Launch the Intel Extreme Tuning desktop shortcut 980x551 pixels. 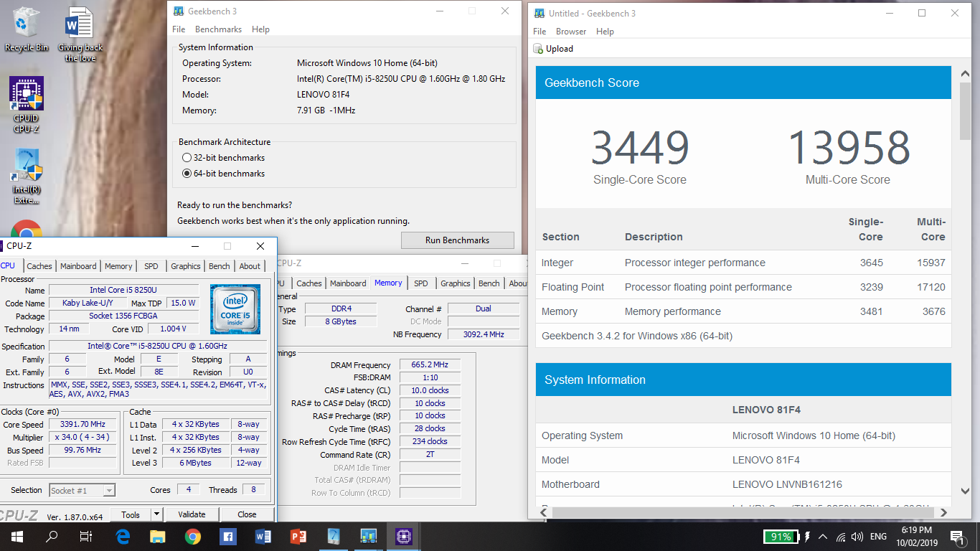pos(27,176)
